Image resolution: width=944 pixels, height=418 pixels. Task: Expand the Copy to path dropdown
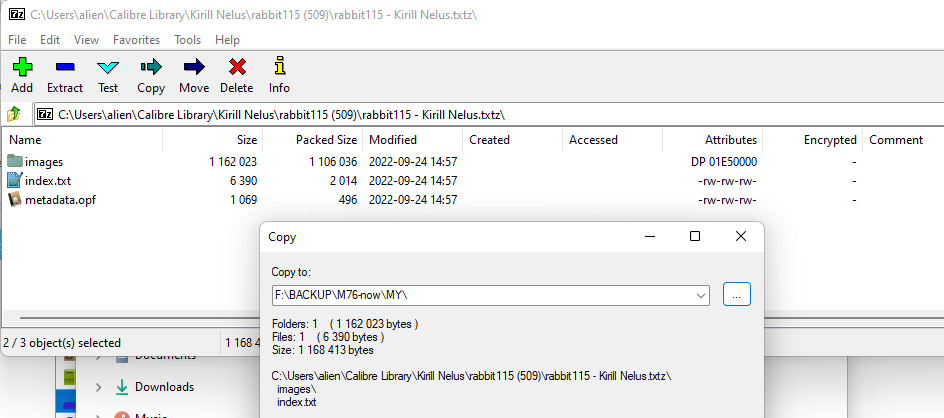701,296
